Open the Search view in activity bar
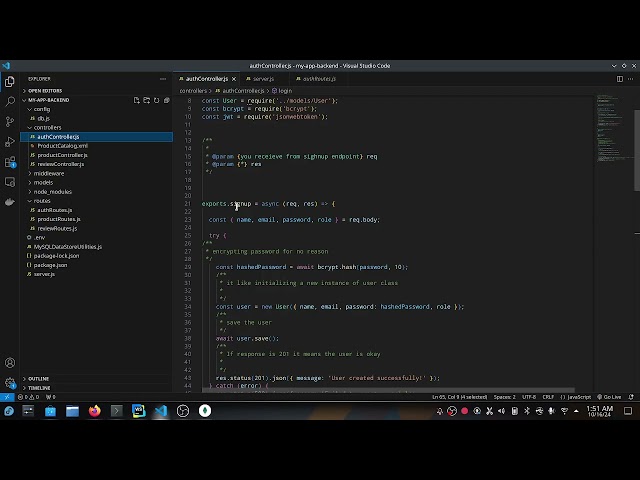 click(10, 100)
